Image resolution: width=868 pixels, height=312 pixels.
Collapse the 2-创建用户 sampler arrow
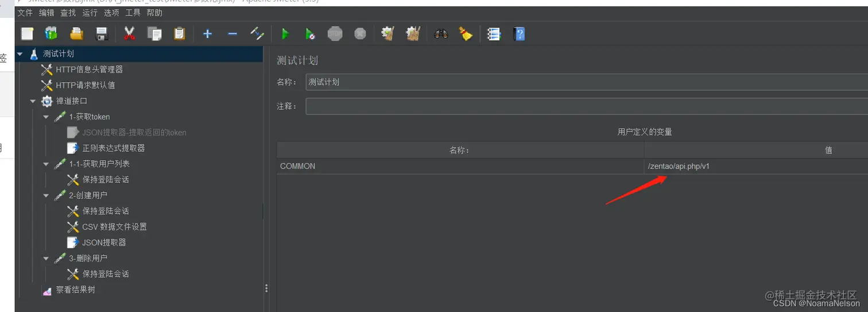[46, 195]
